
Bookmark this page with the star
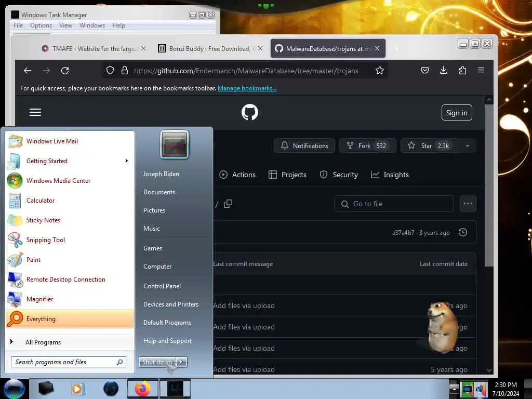click(380, 70)
